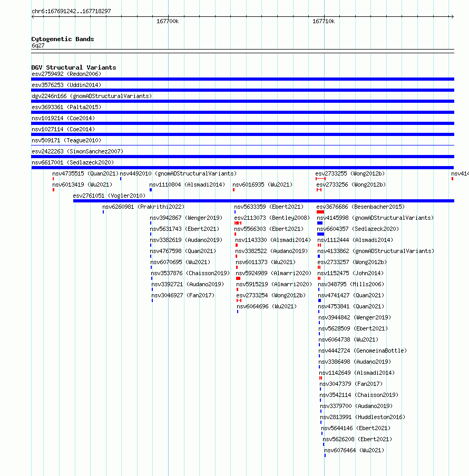Select nsv1110804 (Alsmadi2014) variant label
Viewport: 469px width, 476px height.
[x=187, y=185]
